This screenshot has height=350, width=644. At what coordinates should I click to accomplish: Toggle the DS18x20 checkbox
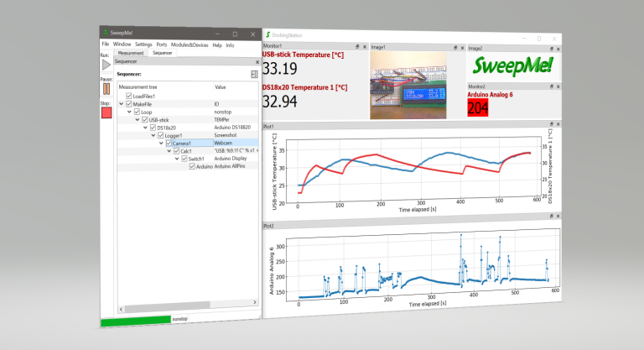click(x=153, y=127)
